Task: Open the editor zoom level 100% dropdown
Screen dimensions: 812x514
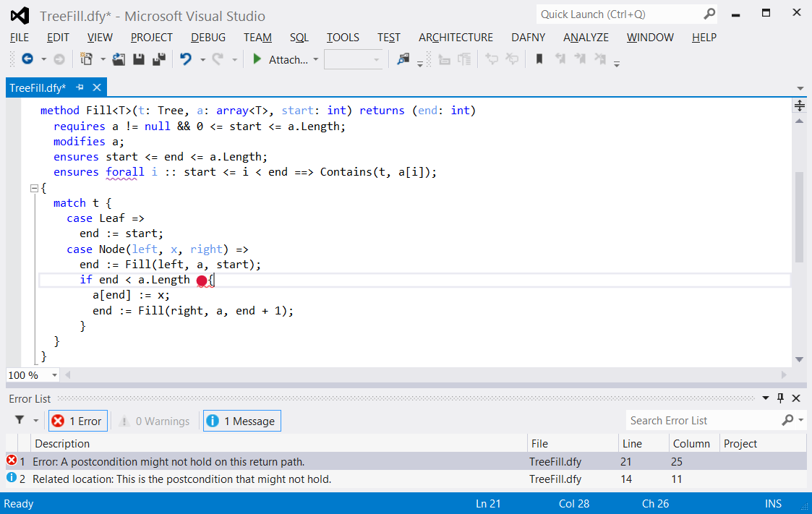Action: 54,375
